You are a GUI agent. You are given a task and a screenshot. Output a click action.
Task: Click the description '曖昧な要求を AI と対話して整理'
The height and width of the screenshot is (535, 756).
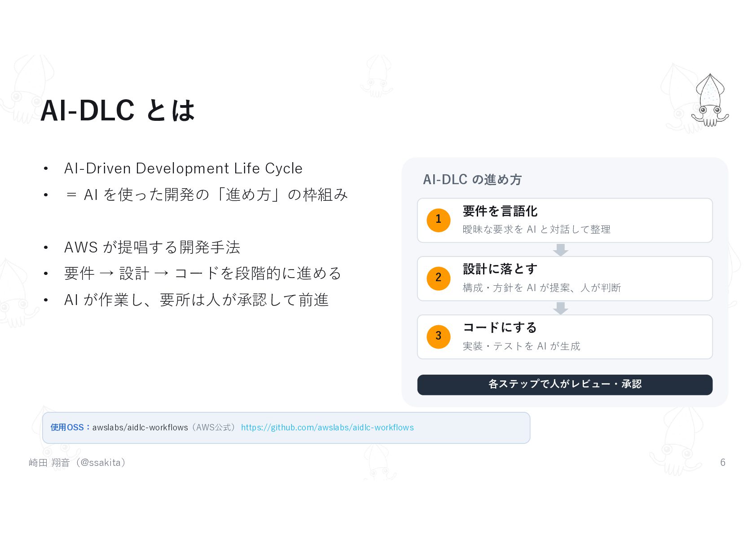[536, 230]
